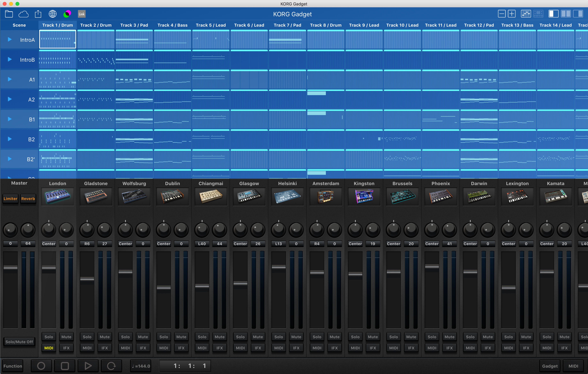Open the Amsterdam gadget thumbnail
This screenshot has width=588, height=374.
click(326, 197)
